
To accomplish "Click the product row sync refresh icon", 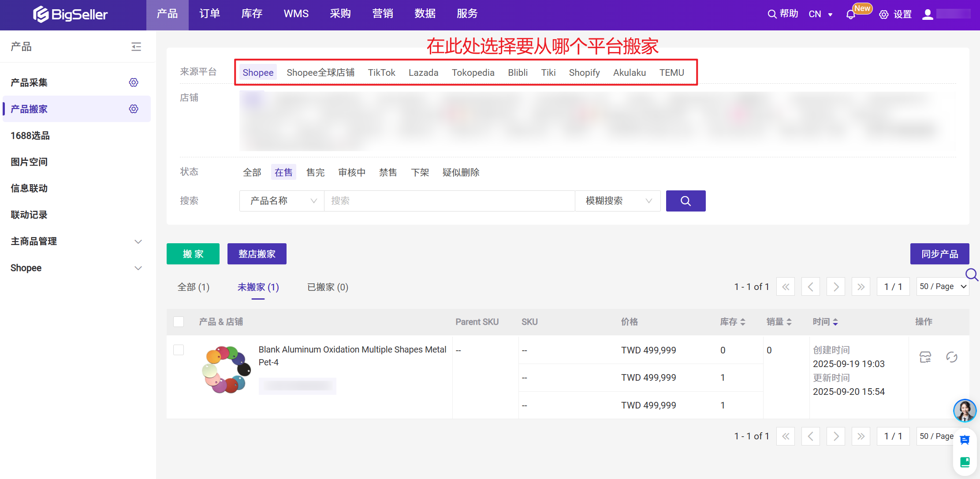I will (951, 357).
